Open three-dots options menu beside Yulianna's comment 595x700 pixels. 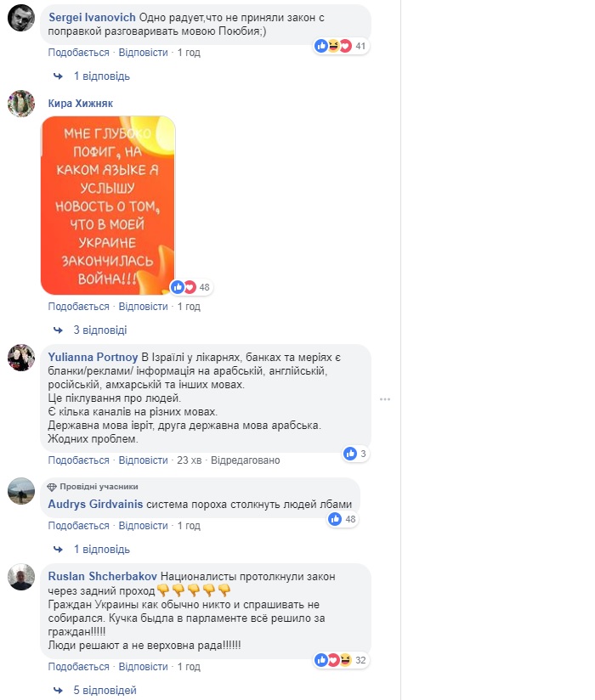point(385,399)
